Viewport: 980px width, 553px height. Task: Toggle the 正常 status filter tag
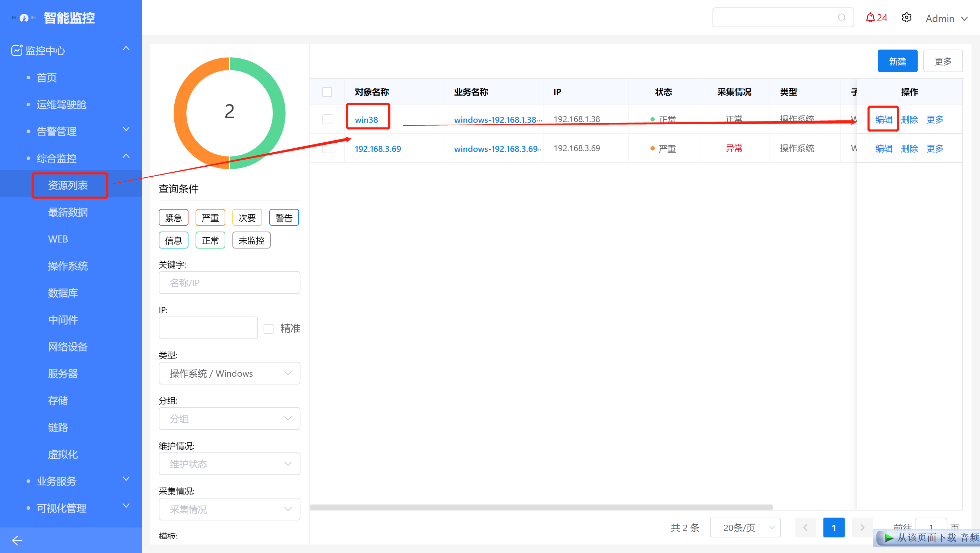(210, 240)
